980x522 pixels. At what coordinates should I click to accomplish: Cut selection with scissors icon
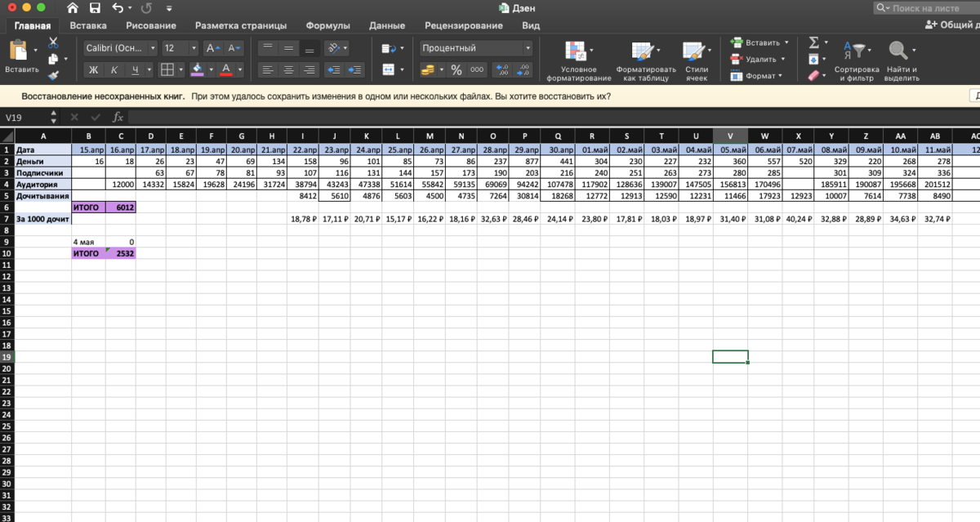coord(53,42)
